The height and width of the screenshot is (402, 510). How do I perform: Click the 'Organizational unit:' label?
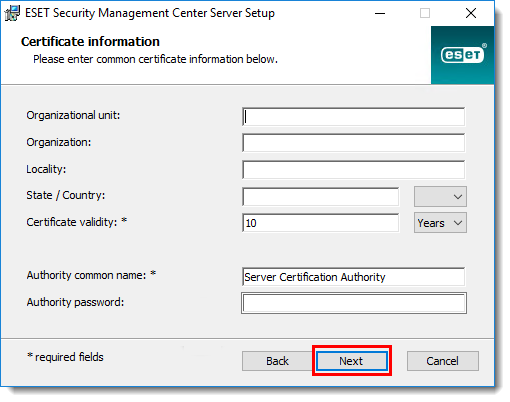pyautogui.click(x=73, y=115)
